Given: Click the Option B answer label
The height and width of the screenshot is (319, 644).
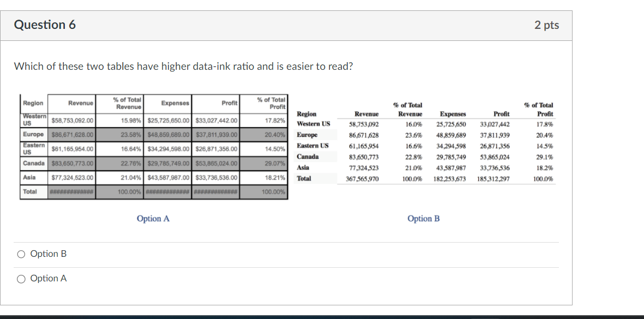Looking at the screenshot, I should click(49, 254).
